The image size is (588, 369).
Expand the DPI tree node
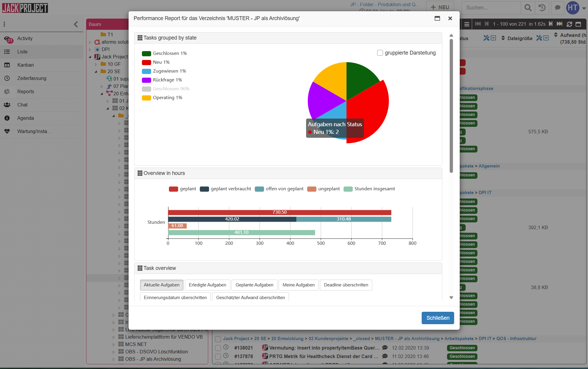[90, 50]
